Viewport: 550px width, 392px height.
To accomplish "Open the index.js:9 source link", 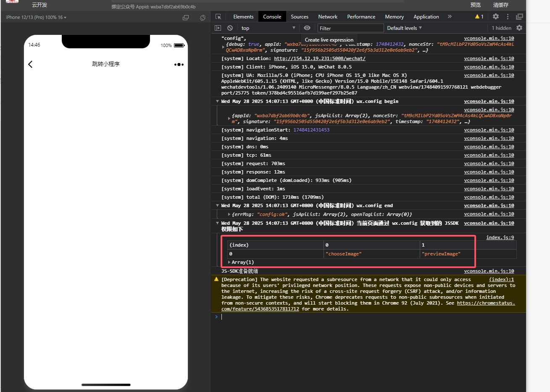I will (x=500, y=237).
